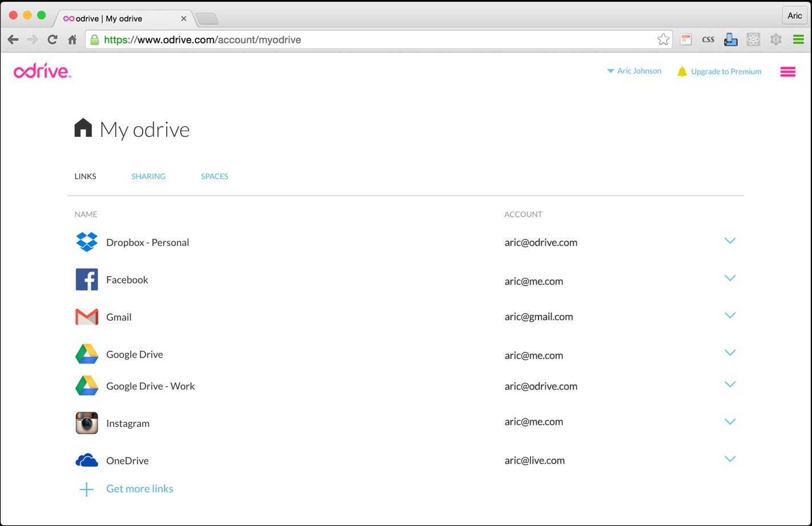Image resolution: width=812 pixels, height=526 pixels.
Task: Click the odrive logo in the top left
Action: pyautogui.click(x=42, y=70)
